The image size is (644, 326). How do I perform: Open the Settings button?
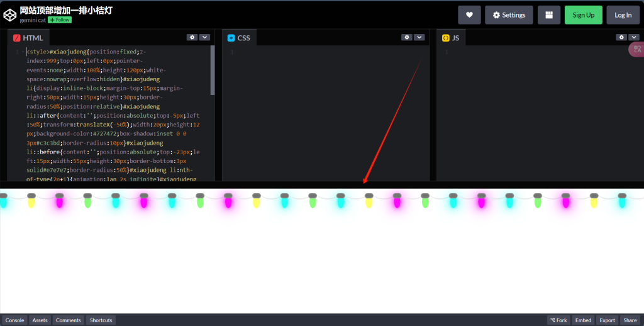coord(509,15)
